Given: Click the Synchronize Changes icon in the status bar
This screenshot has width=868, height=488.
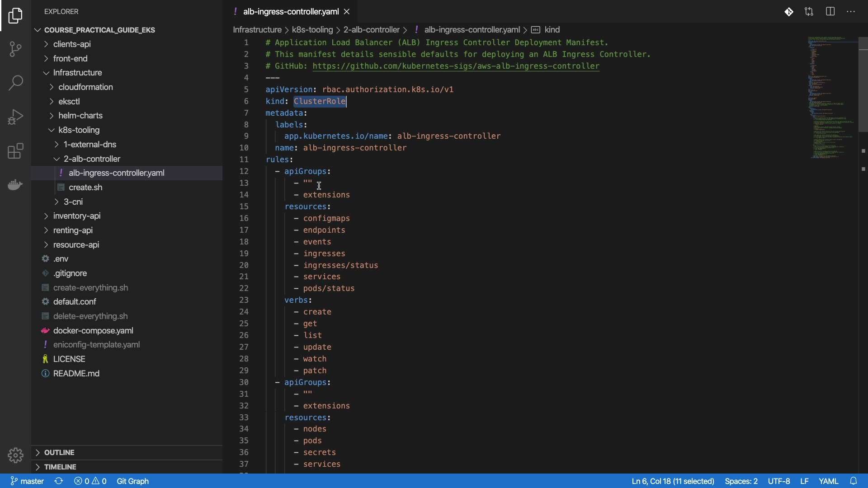Looking at the screenshot, I should (x=59, y=481).
